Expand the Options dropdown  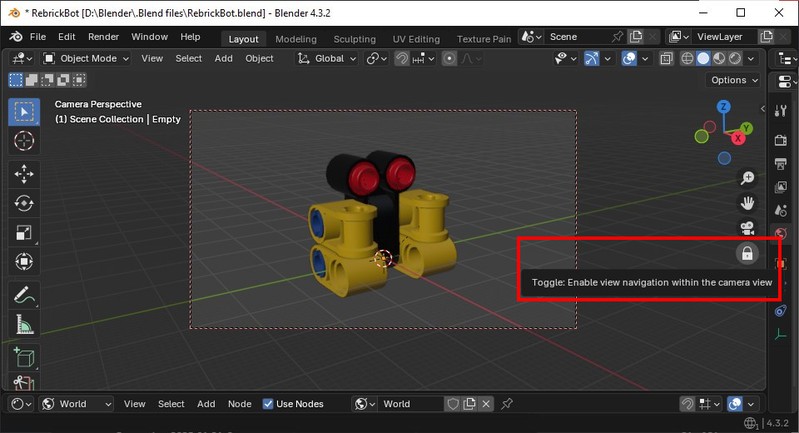tap(734, 80)
